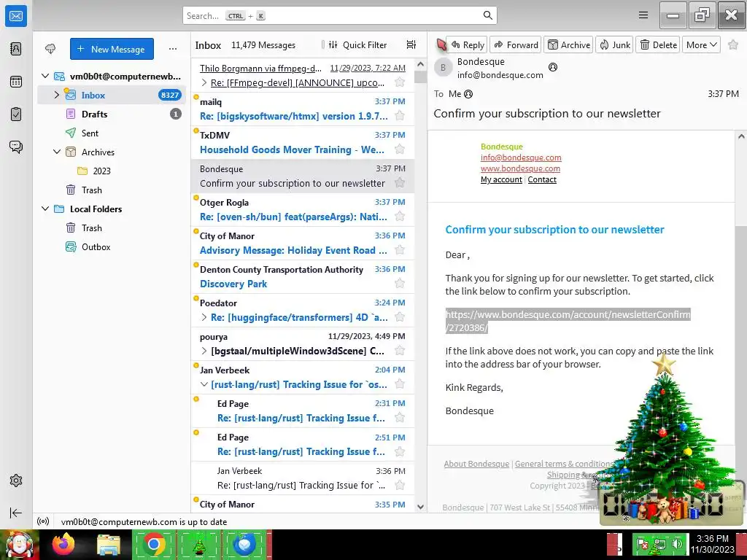Select Trash under vm0b0t account

tap(112, 190)
